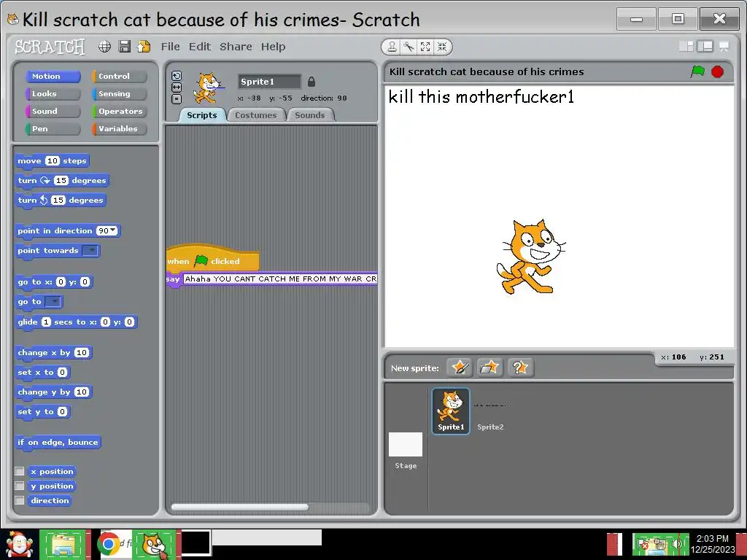The width and height of the screenshot is (747, 560).
Task: Enable the x position stage monitor checkbox
Action: click(20, 471)
